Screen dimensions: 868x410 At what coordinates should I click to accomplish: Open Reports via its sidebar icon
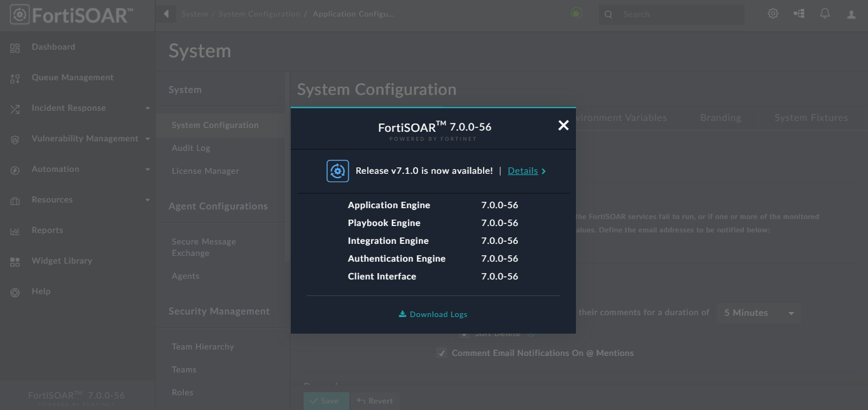point(15,230)
